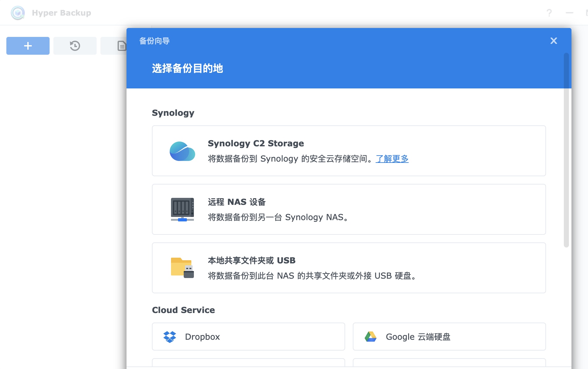
Task: Open the backup version history clock icon
Action: pyautogui.click(x=75, y=46)
